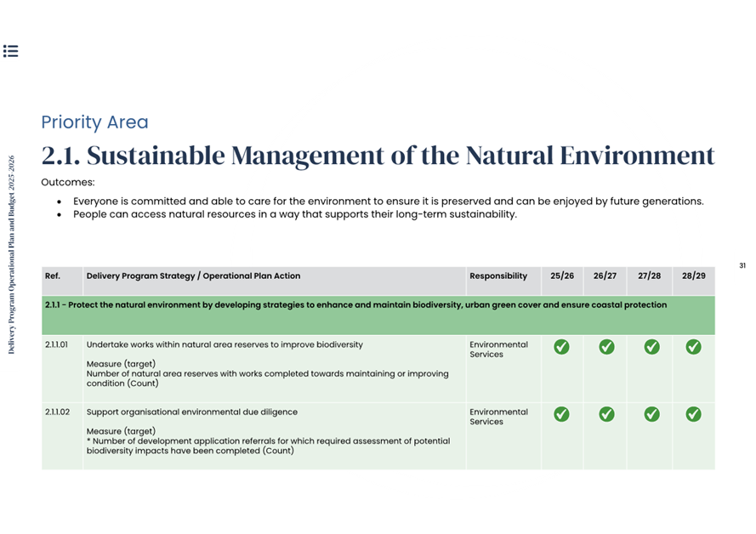Click the 25/26 checkmark for action 2.1.1.01
The width and height of the screenshot is (756, 534).
point(561,346)
